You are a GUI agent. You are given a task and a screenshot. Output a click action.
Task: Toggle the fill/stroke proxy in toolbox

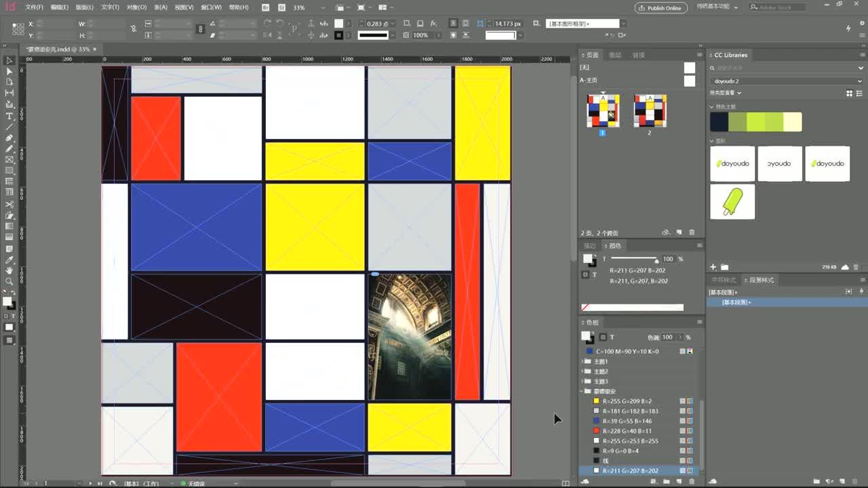coord(8,302)
